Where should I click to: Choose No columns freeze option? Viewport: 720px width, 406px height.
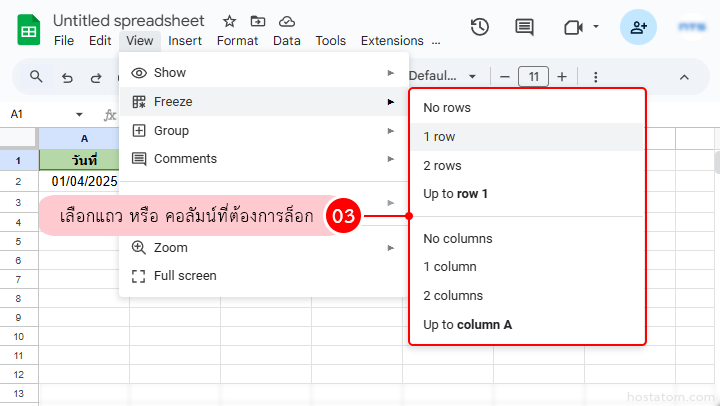(527, 238)
